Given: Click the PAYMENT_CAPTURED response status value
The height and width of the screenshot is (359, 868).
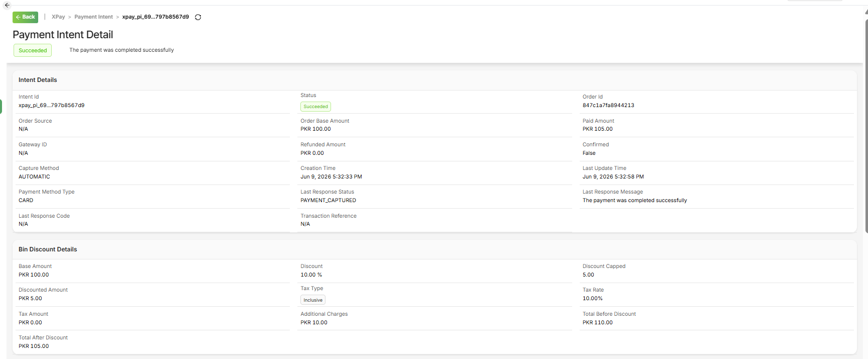Looking at the screenshot, I should 328,201.
